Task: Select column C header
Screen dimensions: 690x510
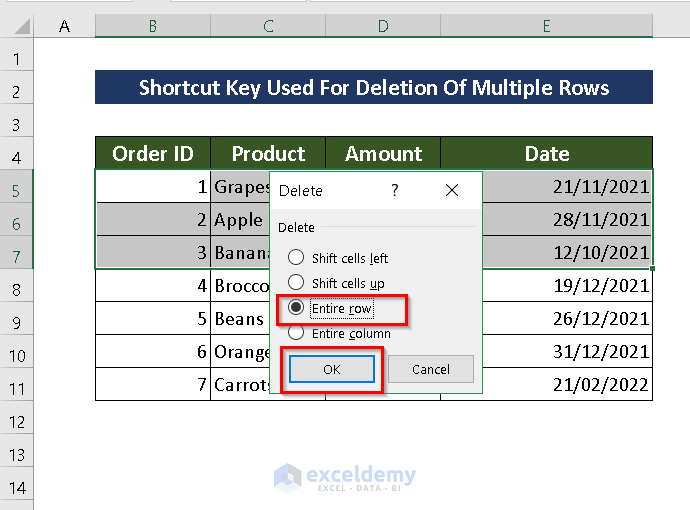Action: [268, 26]
